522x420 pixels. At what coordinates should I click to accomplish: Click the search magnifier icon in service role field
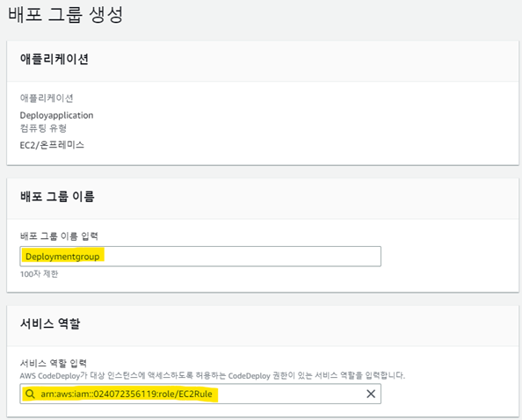pos(30,394)
